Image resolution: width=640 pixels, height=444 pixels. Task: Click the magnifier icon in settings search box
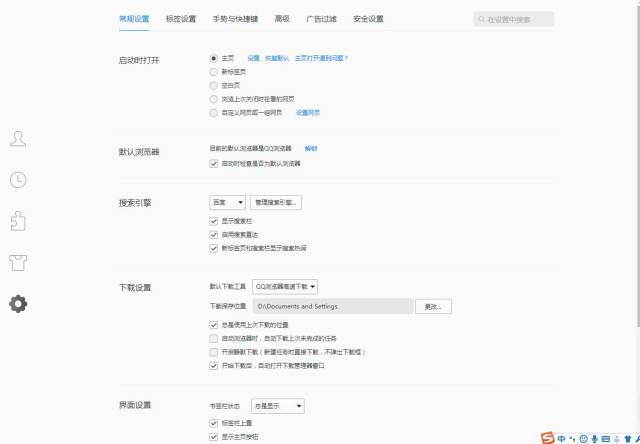(x=481, y=19)
